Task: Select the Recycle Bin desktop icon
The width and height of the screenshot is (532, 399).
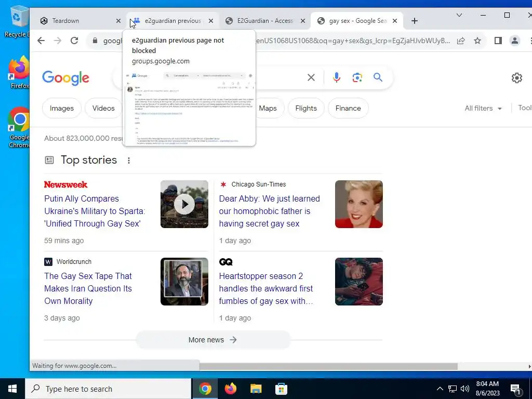Action: (x=17, y=22)
